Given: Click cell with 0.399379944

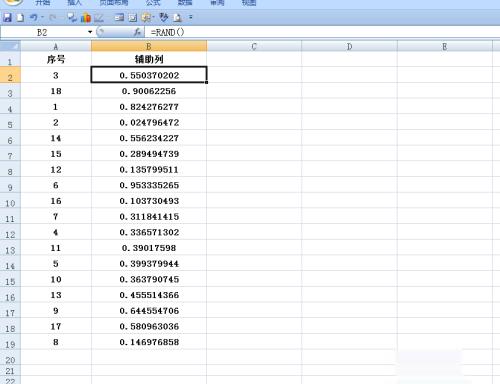Looking at the screenshot, I should point(149,264).
